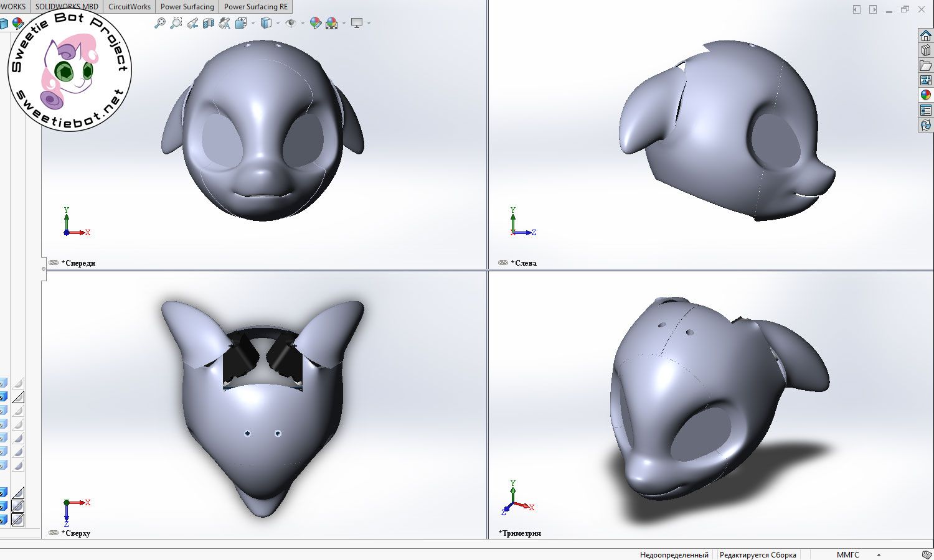This screenshot has width=934, height=560.
Task: Expand the View Orientation dropdown arrow
Action: pos(253,23)
